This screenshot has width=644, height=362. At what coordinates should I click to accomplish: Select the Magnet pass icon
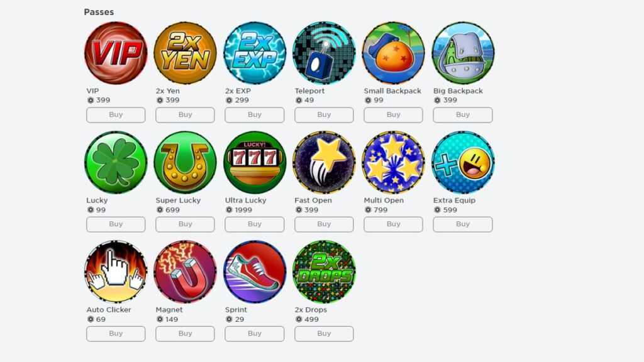[186, 271]
